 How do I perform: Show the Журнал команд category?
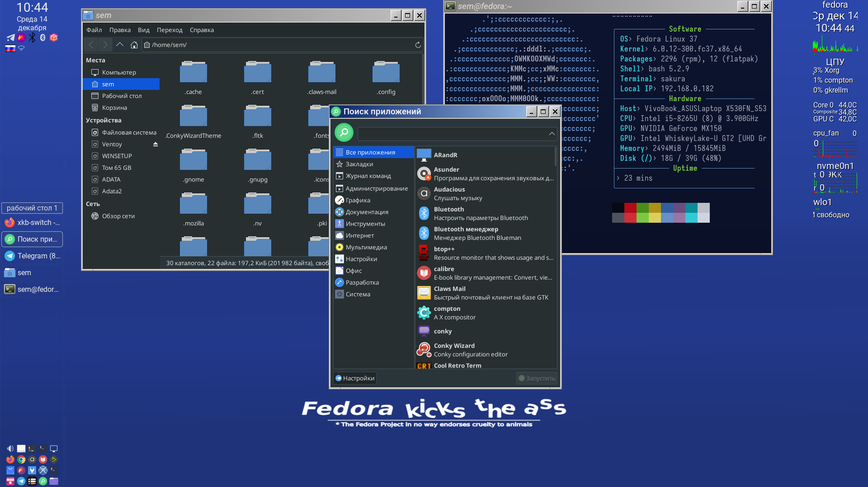pyautogui.click(x=373, y=176)
